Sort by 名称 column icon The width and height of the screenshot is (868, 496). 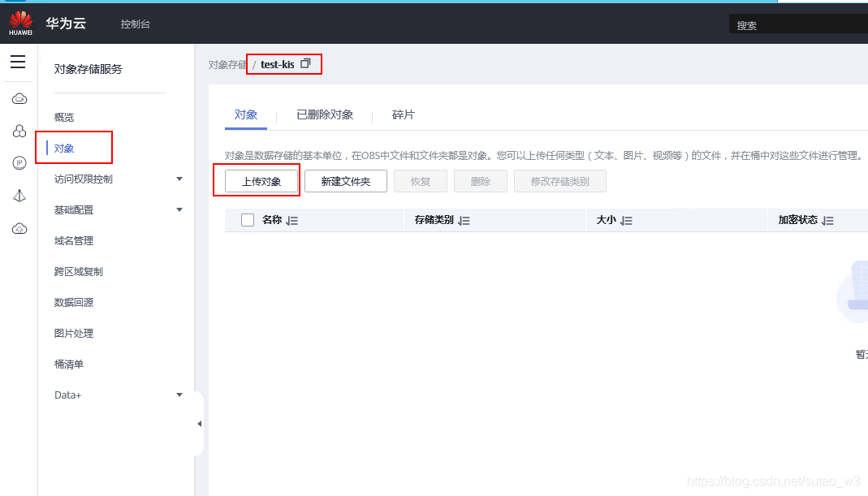tap(292, 220)
